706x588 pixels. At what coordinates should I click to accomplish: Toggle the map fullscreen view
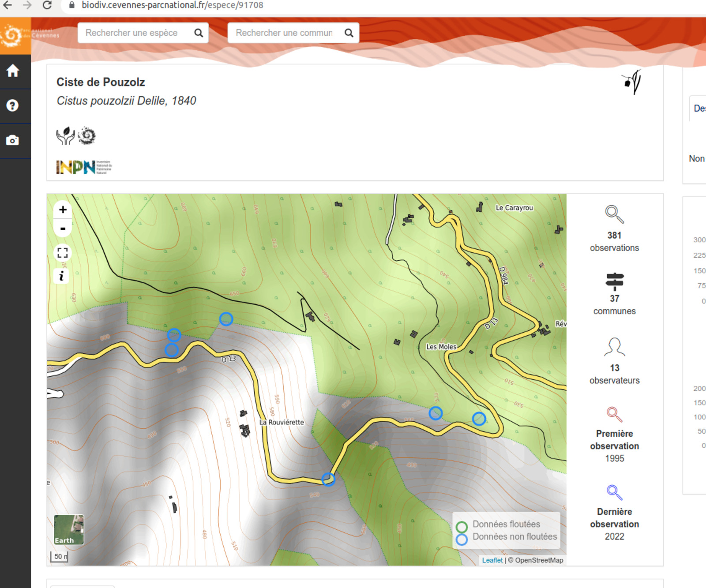pyautogui.click(x=63, y=253)
